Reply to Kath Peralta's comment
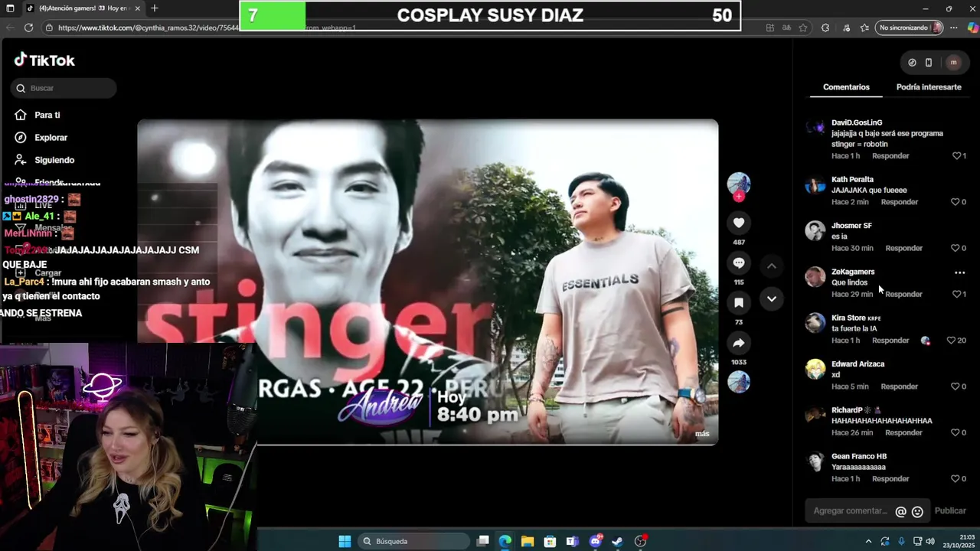Viewport: 980px width, 551px height. click(x=900, y=202)
